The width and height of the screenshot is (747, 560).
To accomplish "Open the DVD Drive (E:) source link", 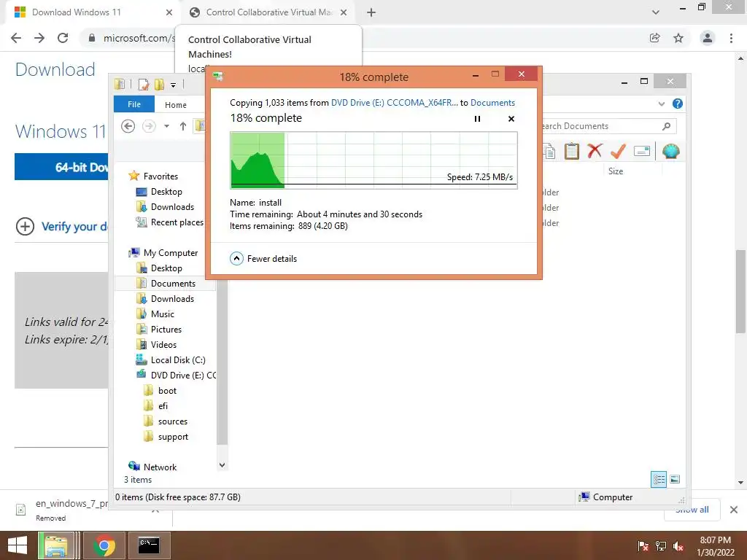I will tap(395, 103).
